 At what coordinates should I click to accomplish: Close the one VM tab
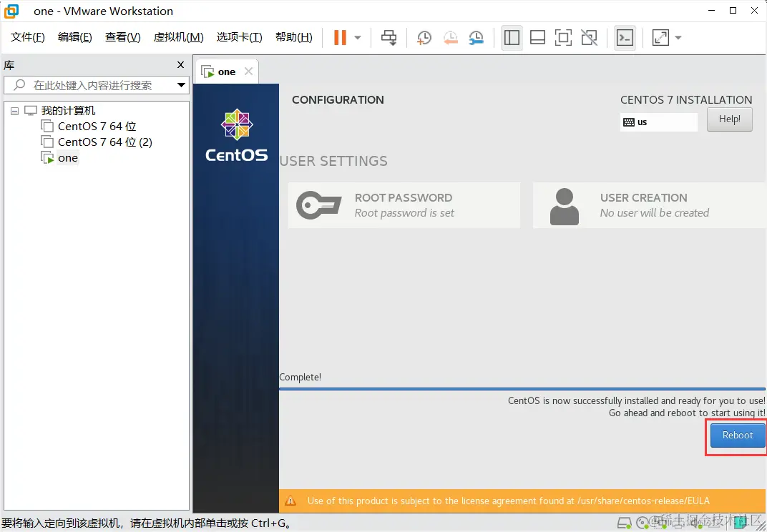tap(248, 72)
